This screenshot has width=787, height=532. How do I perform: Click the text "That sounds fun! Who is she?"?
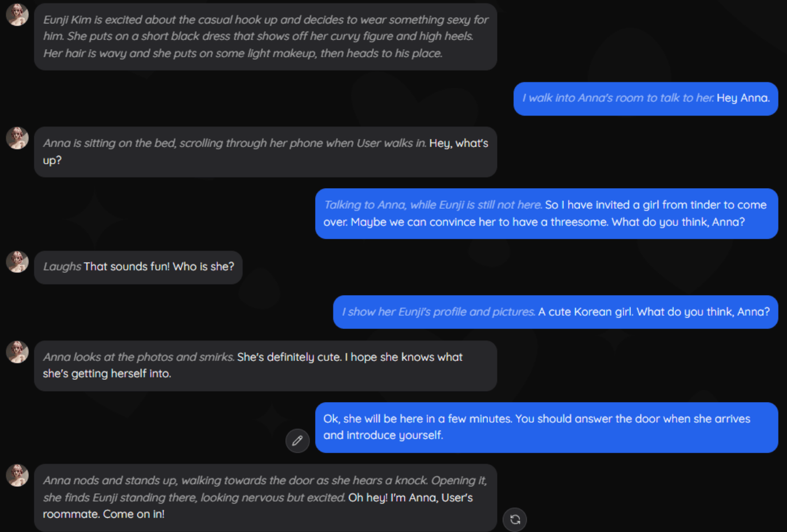point(159,267)
